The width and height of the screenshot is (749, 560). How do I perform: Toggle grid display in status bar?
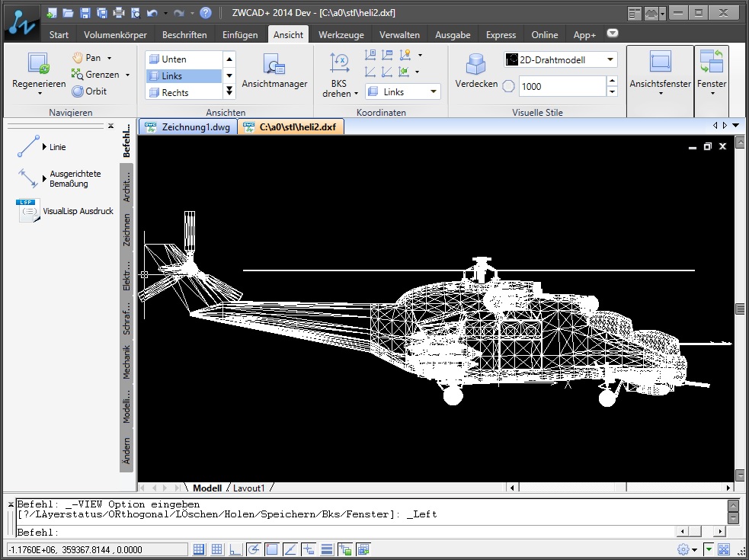click(x=217, y=549)
